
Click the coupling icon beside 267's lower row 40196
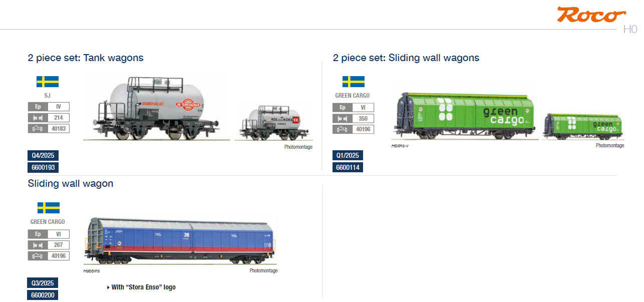(x=38, y=256)
